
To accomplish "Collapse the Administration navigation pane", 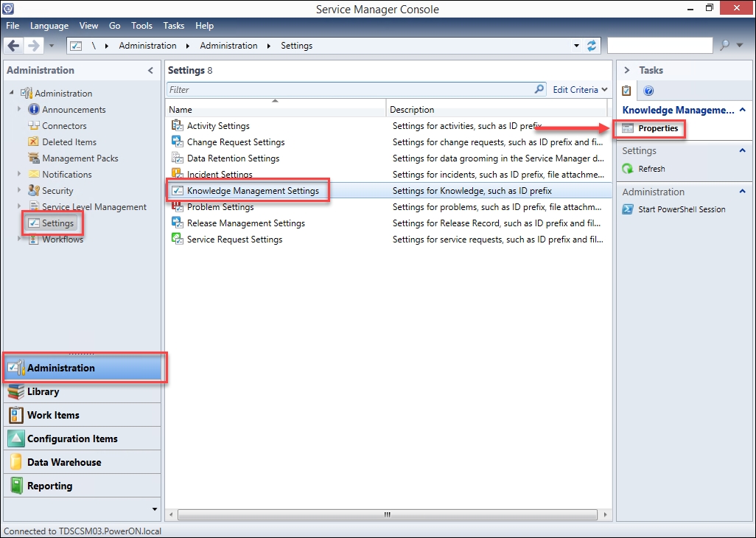I will pyautogui.click(x=150, y=71).
